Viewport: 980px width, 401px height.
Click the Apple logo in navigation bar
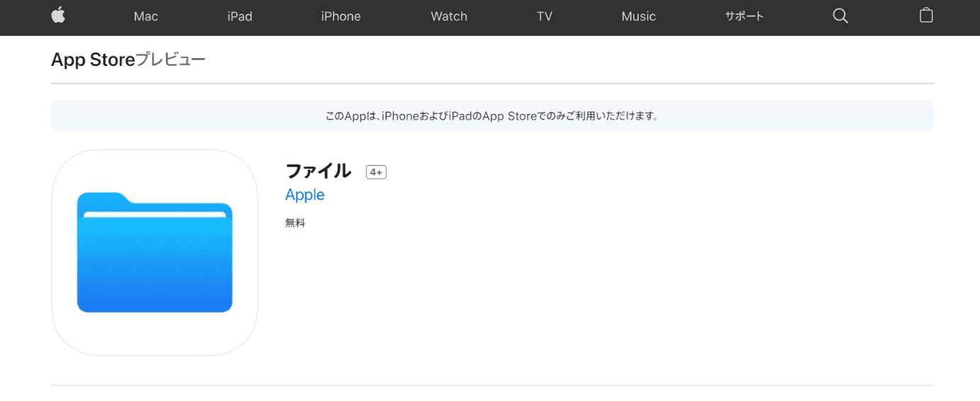58,16
